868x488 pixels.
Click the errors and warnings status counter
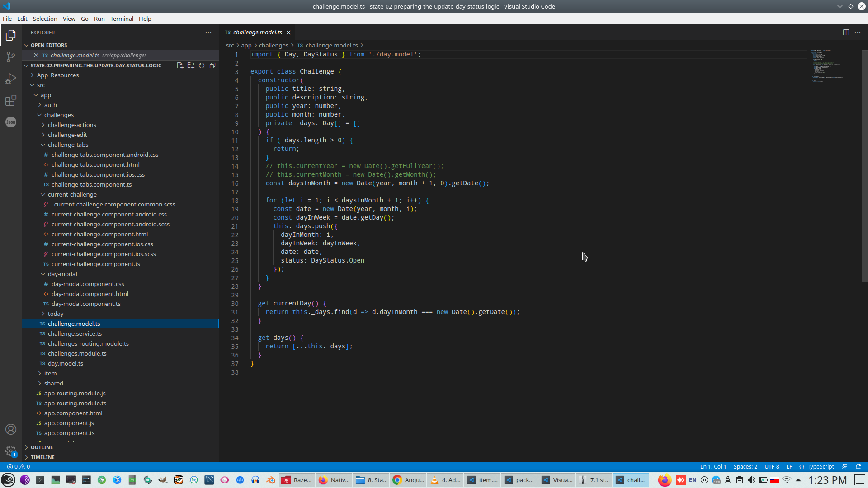click(19, 467)
